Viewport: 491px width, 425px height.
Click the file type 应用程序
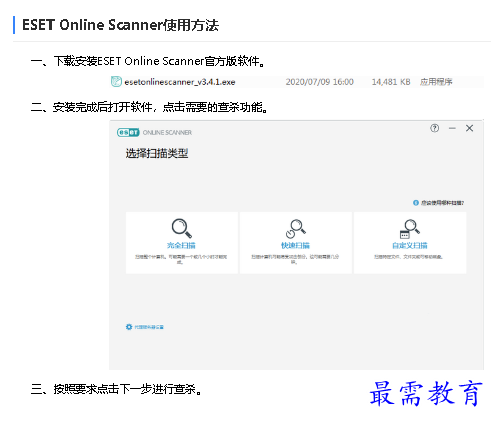tap(436, 82)
